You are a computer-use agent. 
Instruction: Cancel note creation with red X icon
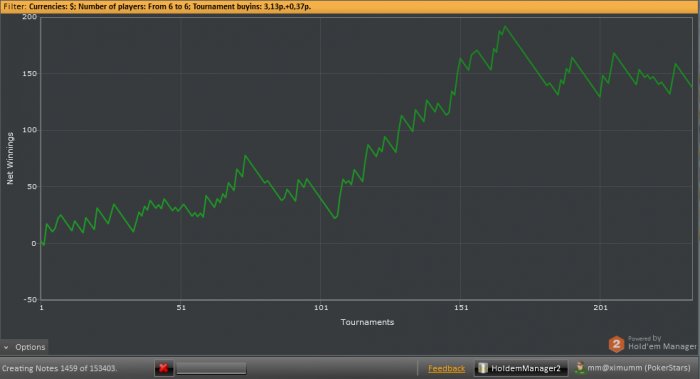click(x=163, y=368)
